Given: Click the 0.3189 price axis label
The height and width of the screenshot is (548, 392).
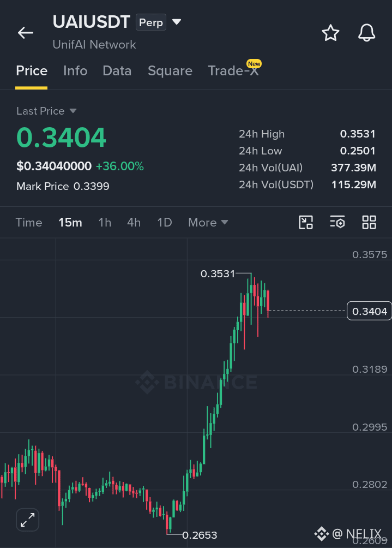Looking at the screenshot, I should (x=370, y=369).
